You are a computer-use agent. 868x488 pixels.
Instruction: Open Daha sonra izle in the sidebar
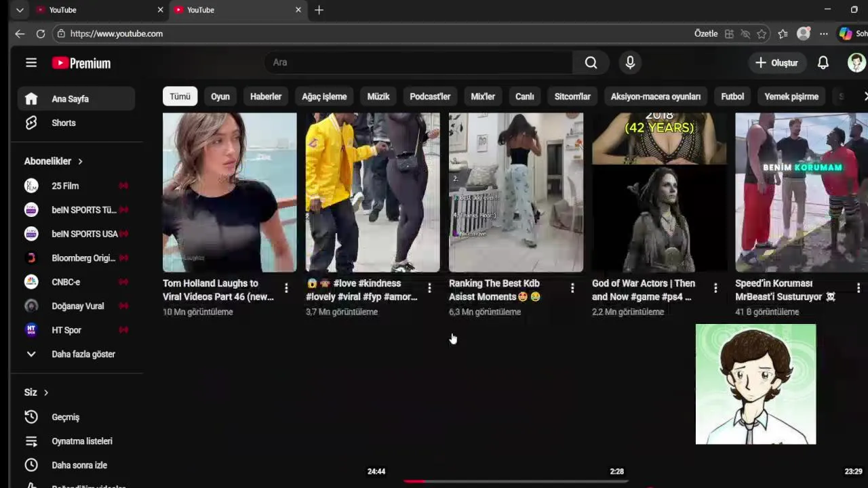pyautogui.click(x=76, y=465)
